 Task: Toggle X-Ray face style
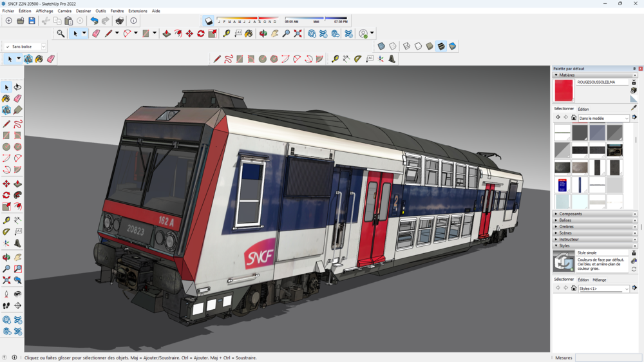point(381,46)
